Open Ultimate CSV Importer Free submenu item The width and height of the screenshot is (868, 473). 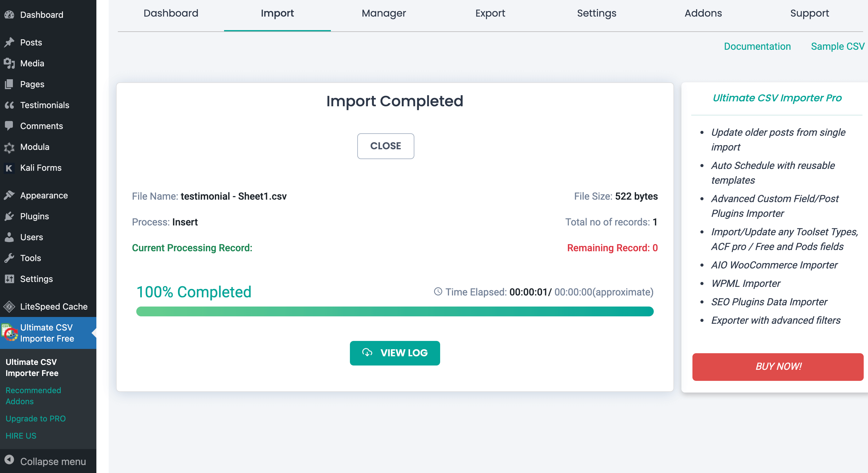coord(32,367)
